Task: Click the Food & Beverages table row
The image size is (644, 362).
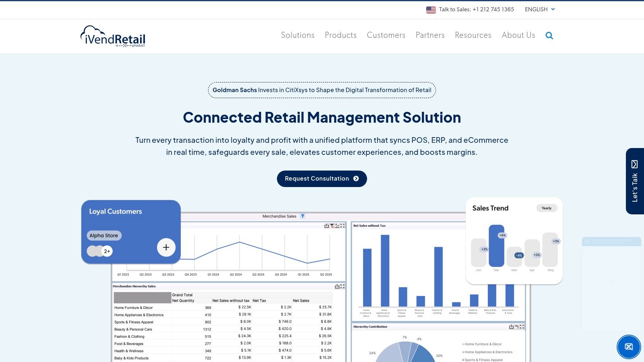Action: point(223,343)
